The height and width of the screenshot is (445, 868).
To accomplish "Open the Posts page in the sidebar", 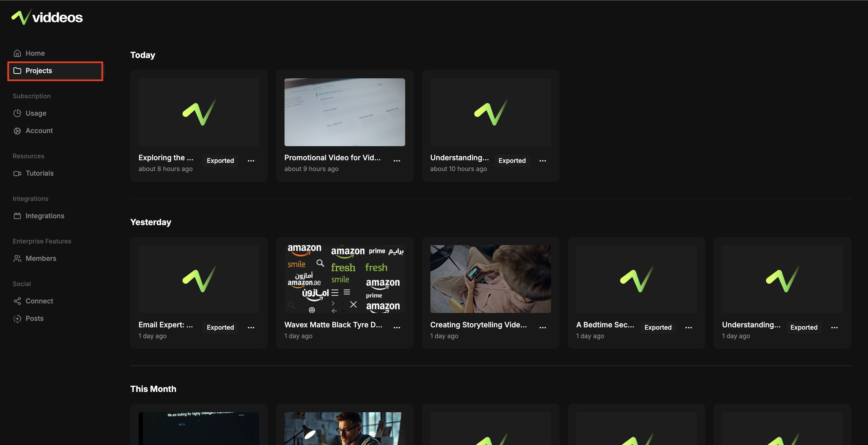I will [34, 318].
